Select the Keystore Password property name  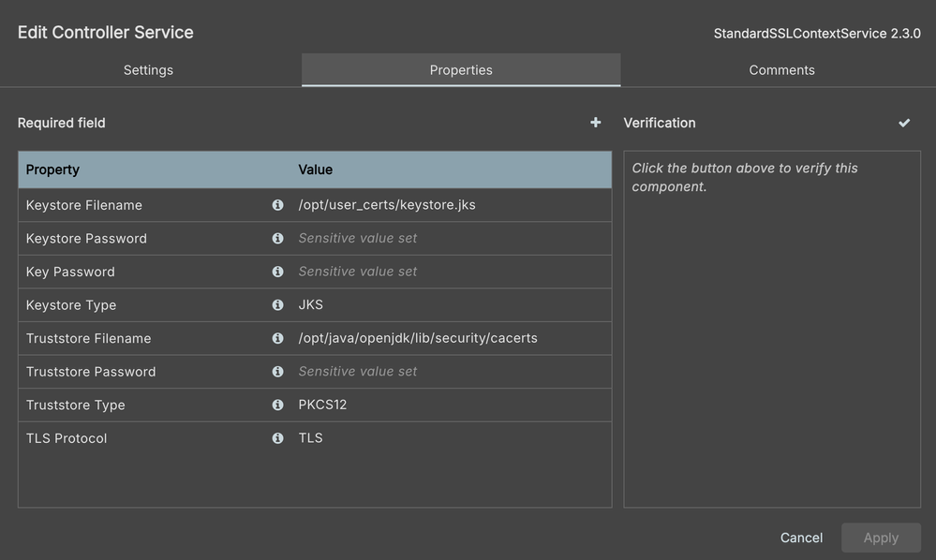pyautogui.click(x=86, y=239)
